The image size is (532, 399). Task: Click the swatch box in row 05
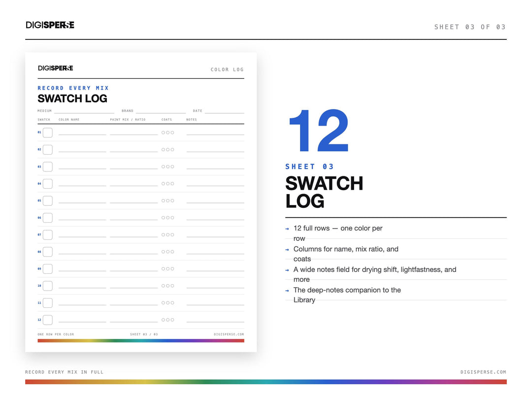tap(48, 200)
